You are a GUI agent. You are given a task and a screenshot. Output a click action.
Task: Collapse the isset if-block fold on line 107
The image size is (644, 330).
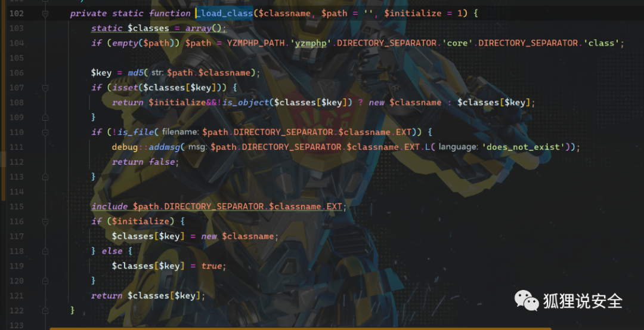coord(45,88)
